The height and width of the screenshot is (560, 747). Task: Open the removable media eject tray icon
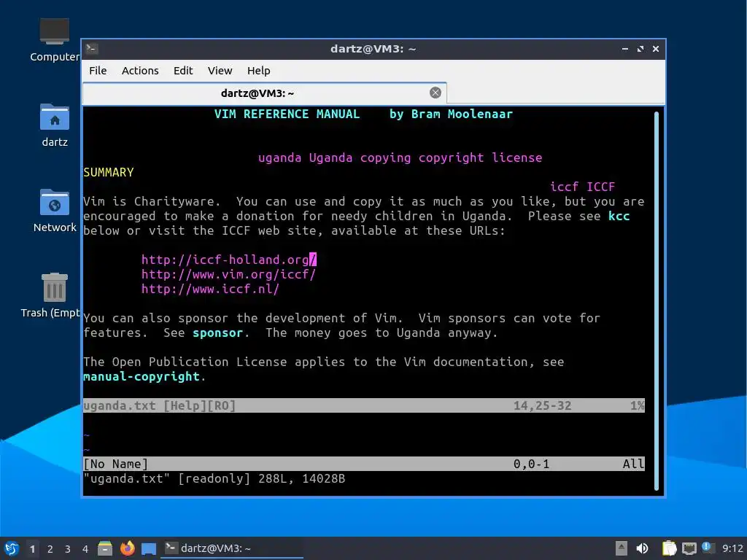click(x=622, y=548)
